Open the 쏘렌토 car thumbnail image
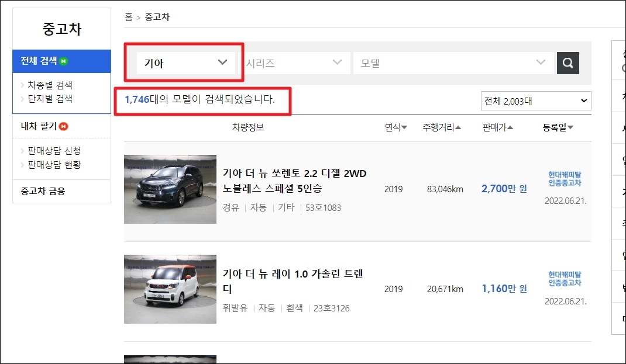This screenshot has width=626, height=364. pyautogui.click(x=170, y=189)
